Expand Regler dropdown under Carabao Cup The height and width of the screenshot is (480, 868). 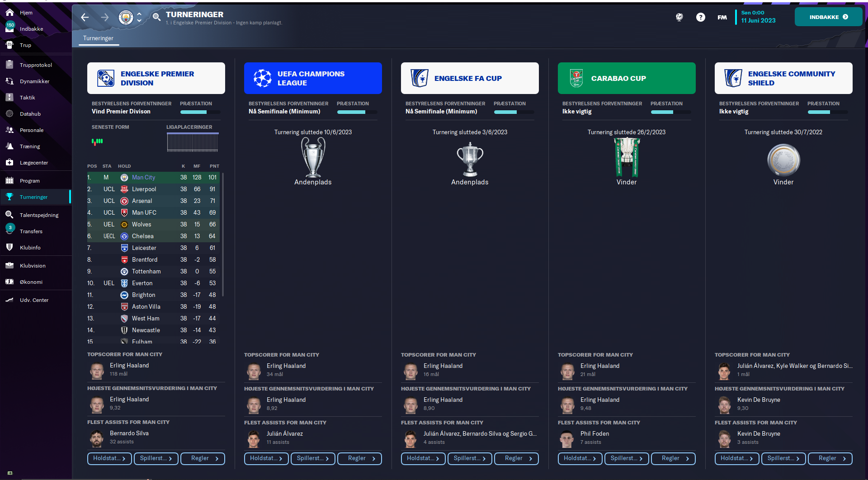click(x=673, y=458)
